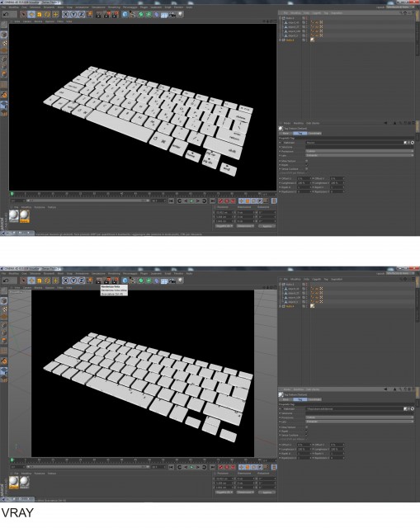Open viewport Camere menu in top screenshot
The width and height of the screenshot is (420, 528).
pos(27,21)
